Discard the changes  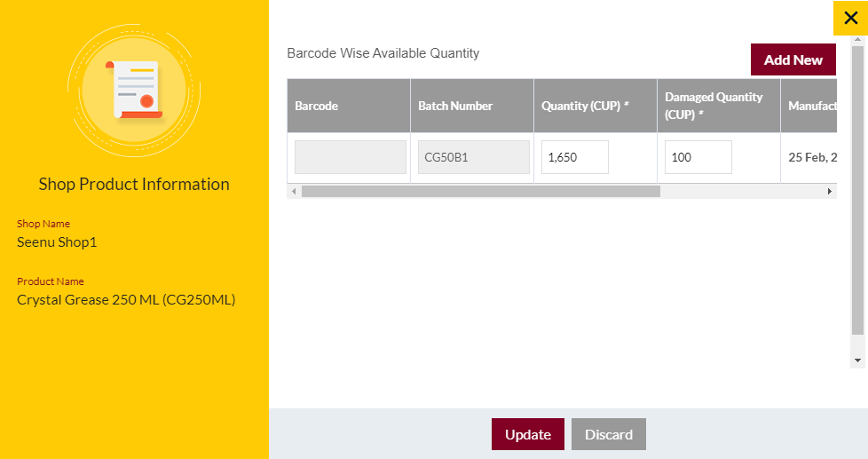pos(608,434)
